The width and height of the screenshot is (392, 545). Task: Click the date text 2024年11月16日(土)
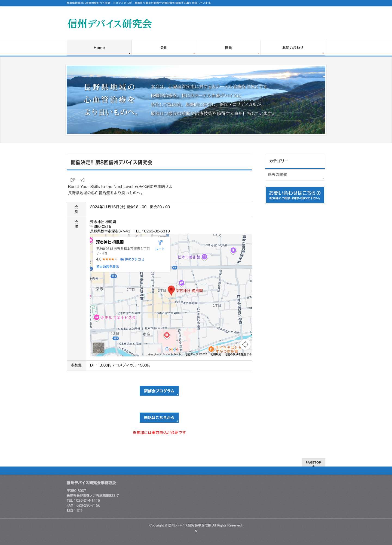(108, 207)
